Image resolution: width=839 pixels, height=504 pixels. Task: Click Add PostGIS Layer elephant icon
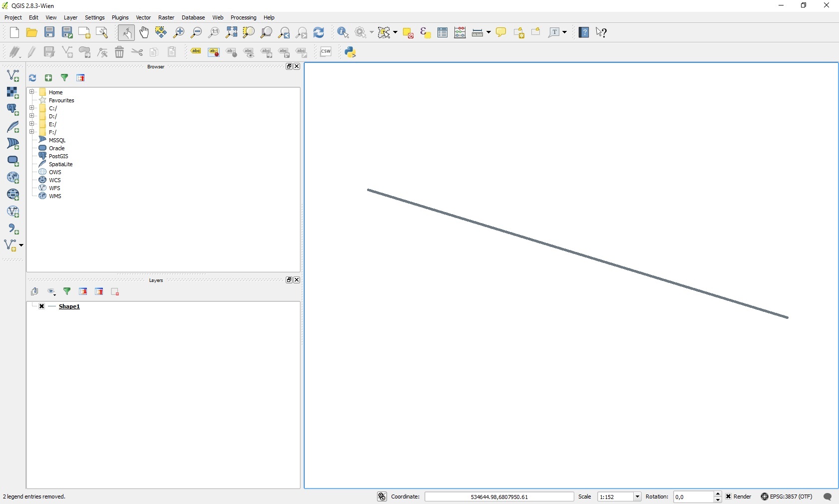coord(13,110)
